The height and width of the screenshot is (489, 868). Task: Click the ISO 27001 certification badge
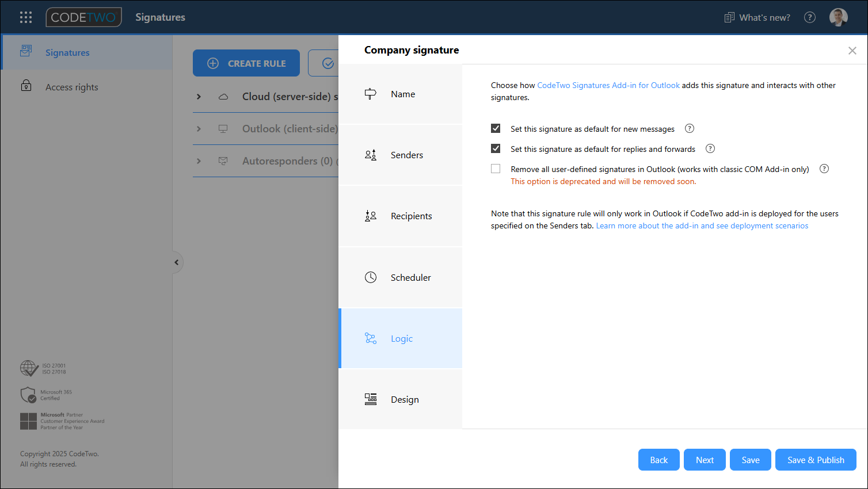[43, 368]
